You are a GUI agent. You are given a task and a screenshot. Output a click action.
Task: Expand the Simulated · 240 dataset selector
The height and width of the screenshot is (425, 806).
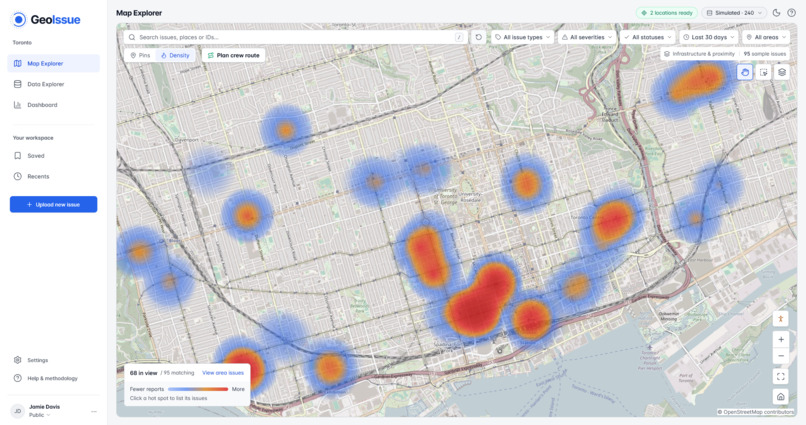click(x=734, y=13)
